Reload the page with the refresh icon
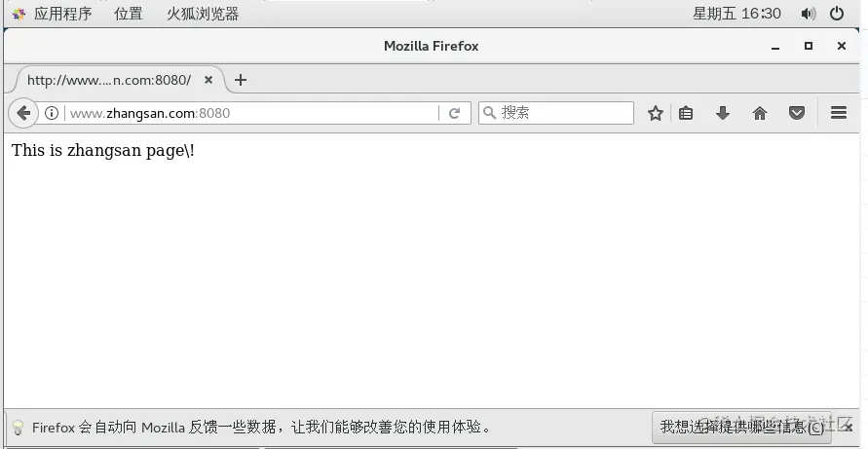This screenshot has width=868, height=449. pyautogui.click(x=455, y=113)
